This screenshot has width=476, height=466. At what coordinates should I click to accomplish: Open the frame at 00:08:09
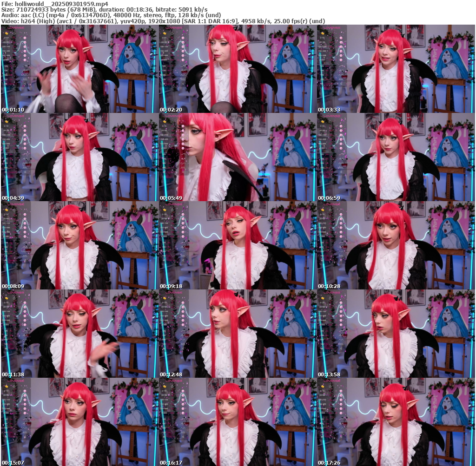point(79,245)
